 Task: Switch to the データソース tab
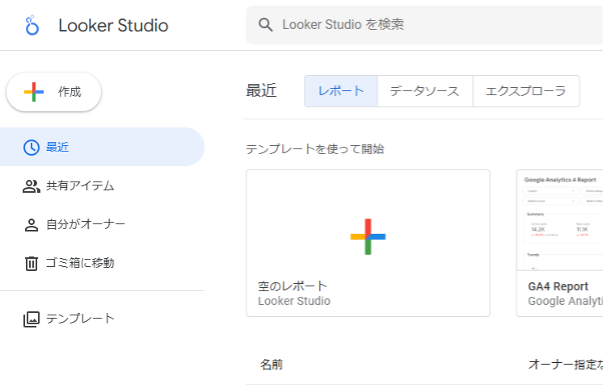click(425, 91)
